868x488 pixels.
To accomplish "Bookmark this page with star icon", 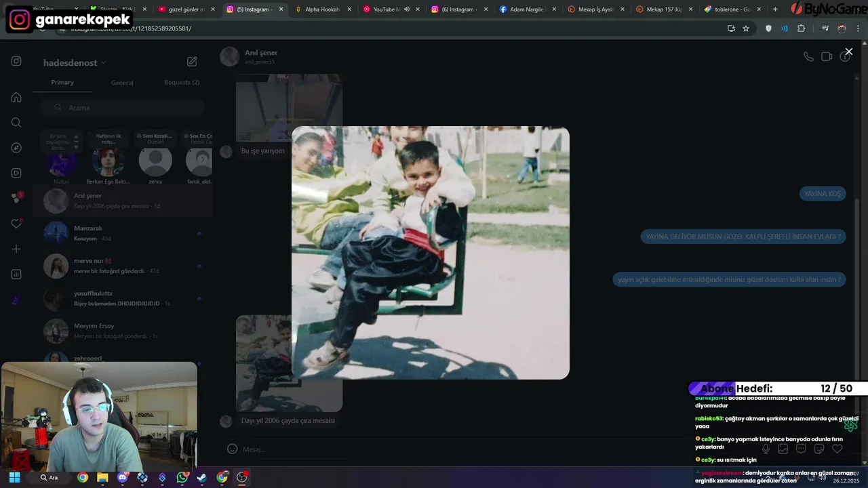I will [x=746, y=28].
